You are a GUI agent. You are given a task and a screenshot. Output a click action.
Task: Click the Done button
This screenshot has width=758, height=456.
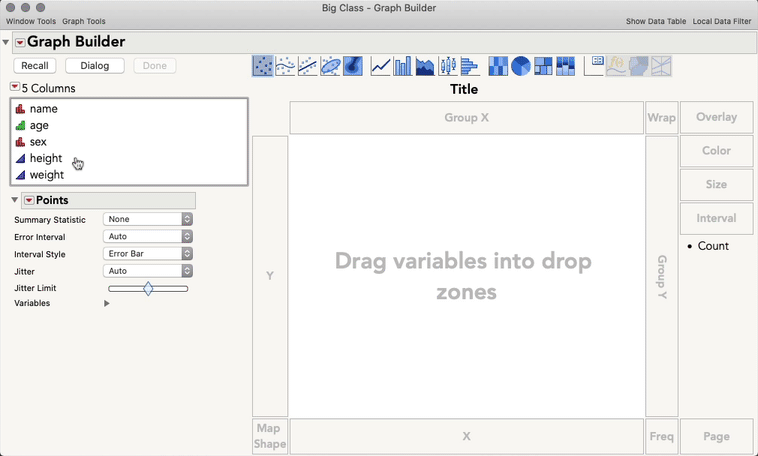click(155, 66)
